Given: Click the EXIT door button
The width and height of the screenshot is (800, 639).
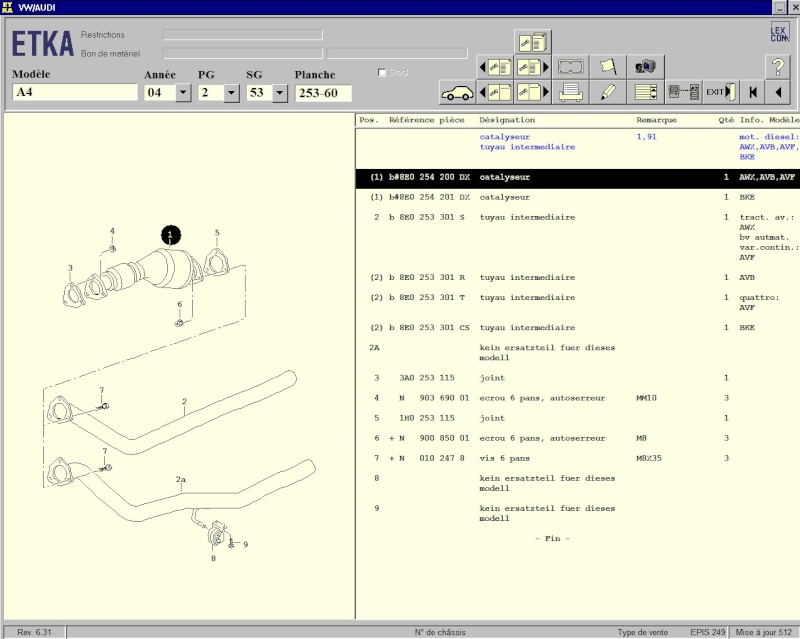Looking at the screenshot, I should coord(721,92).
